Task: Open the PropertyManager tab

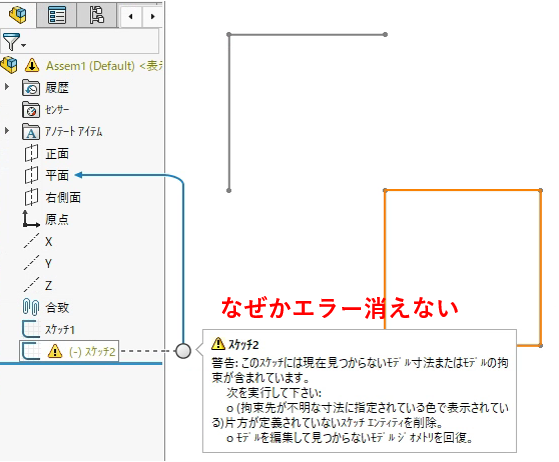Action: tap(57, 15)
